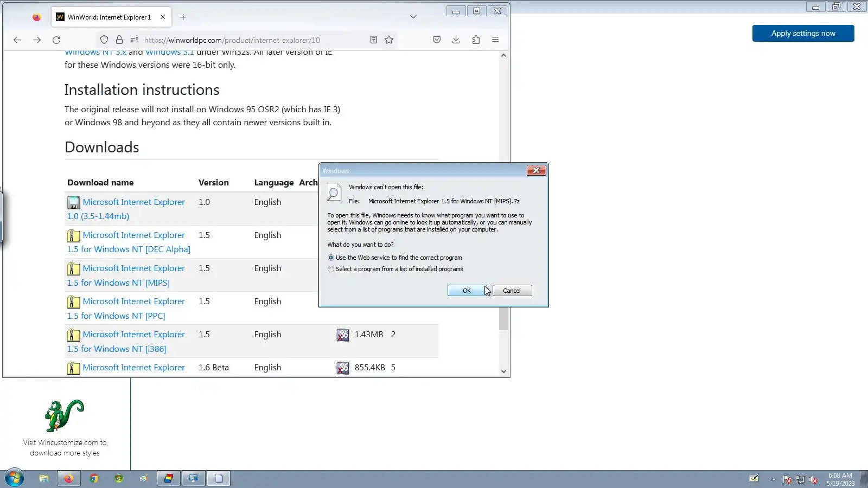Toggle reader view in address bar
Viewport: 868px width, 488px height.
click(x=374, y=40)
